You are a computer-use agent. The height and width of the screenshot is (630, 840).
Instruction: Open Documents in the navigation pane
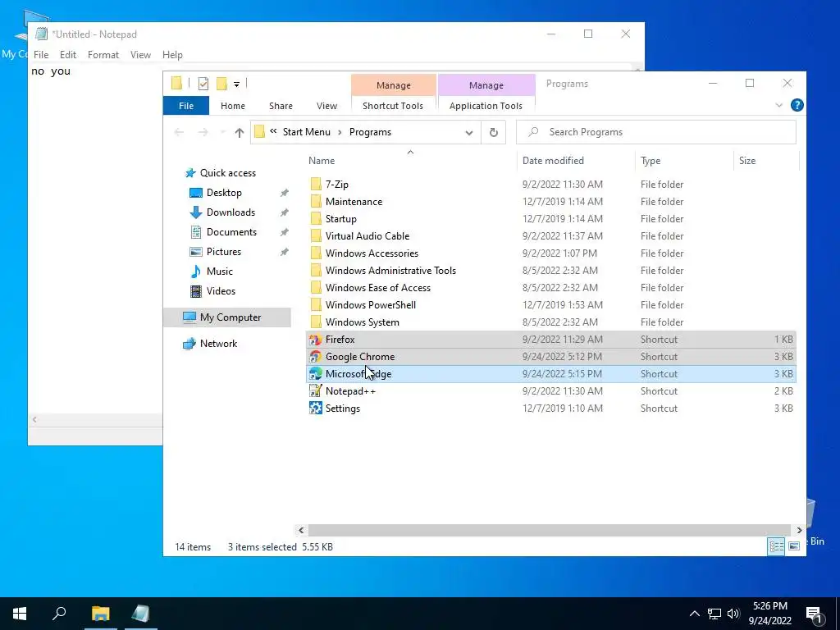coord(231,232)
